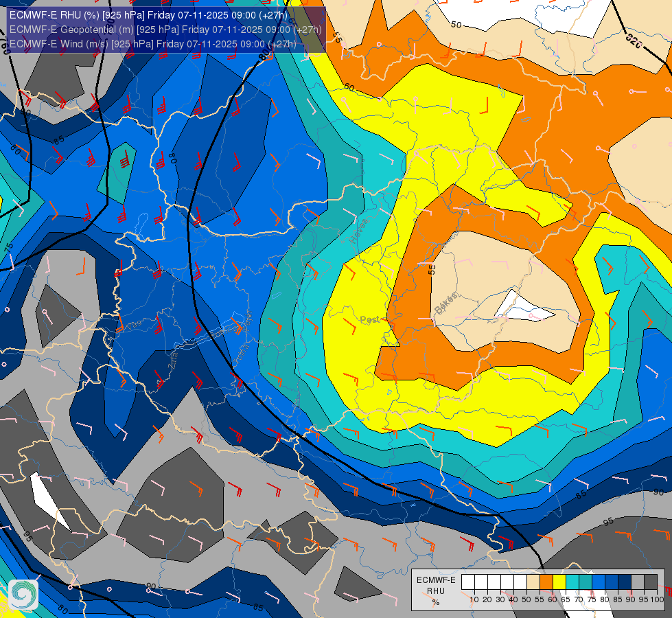Select the ECMWF-E Geopotential (m) layer title line
Viewport: 672px width, 618px height.
[x=165, y=30]
